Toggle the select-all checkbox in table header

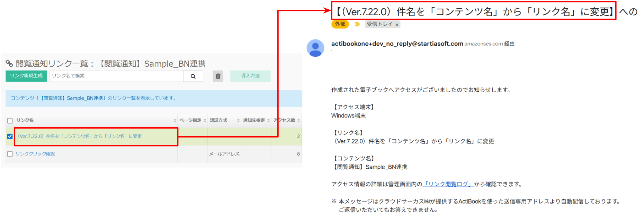[10, 121]
